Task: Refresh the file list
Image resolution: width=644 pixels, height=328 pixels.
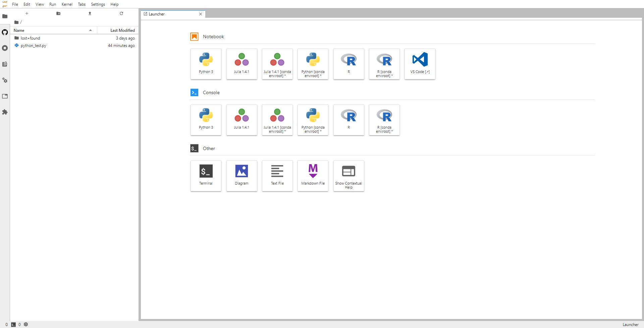Action: 121,13
